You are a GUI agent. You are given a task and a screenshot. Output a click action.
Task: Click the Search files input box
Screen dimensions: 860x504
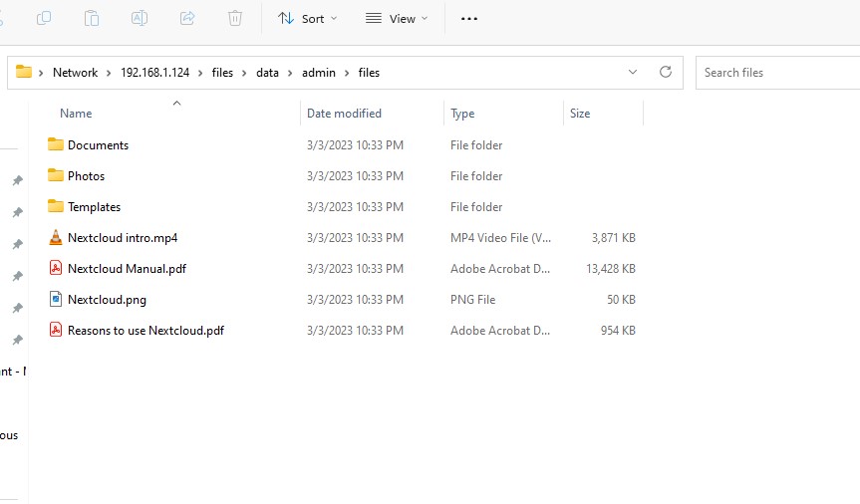[777, 73]
